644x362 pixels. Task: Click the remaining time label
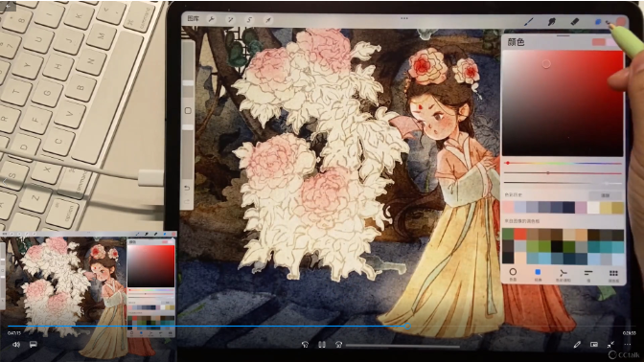click(629, 333)
